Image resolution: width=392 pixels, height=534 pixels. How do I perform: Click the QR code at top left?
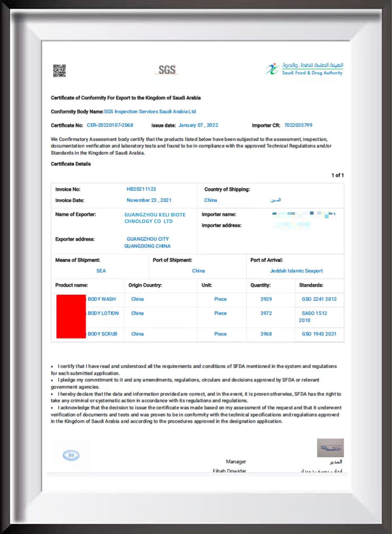click(x=59, y=71)
